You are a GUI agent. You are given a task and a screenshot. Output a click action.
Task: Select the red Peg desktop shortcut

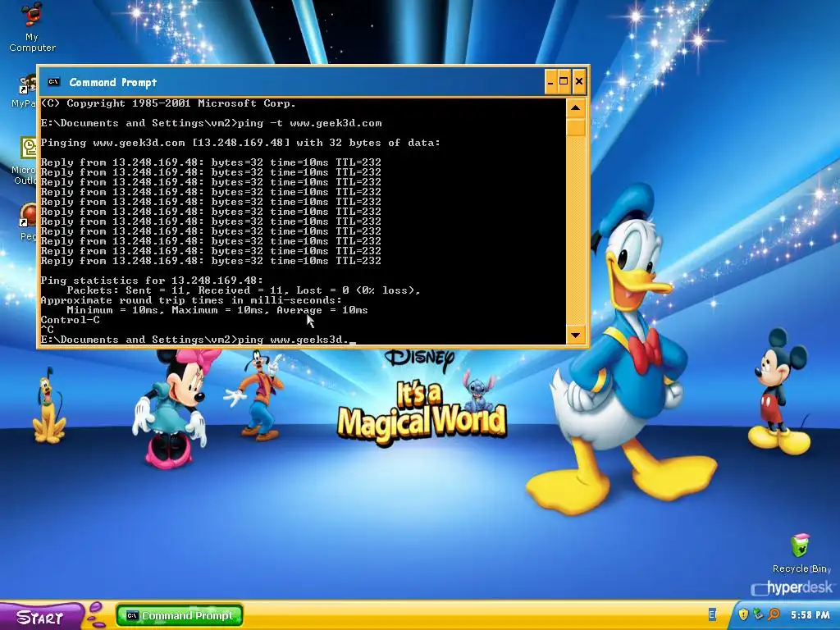tap(29, 221)
